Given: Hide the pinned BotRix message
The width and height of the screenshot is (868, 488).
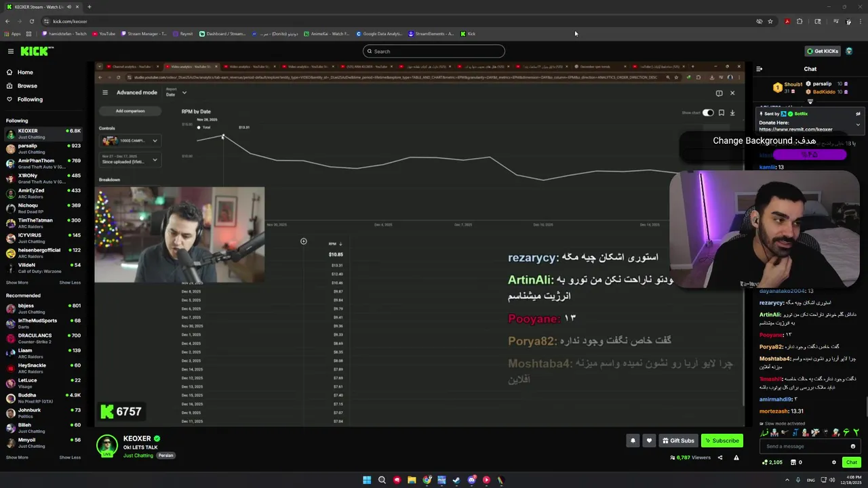Looking at the screenshot, I should (858, 114).
